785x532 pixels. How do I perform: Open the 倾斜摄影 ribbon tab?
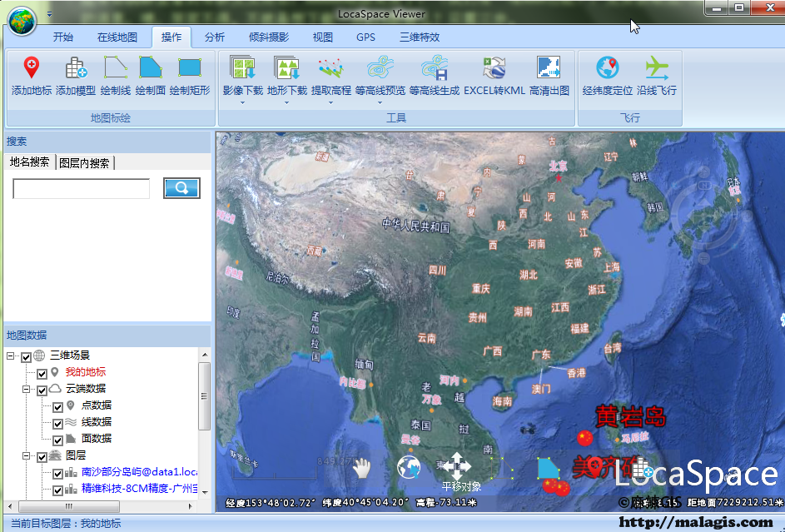(269, 37)
